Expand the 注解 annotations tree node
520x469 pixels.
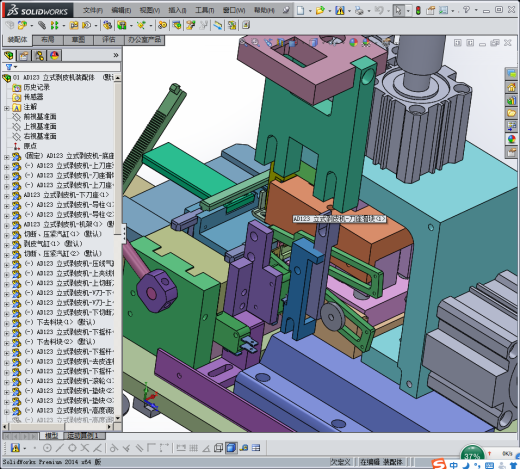pos(6,108)
